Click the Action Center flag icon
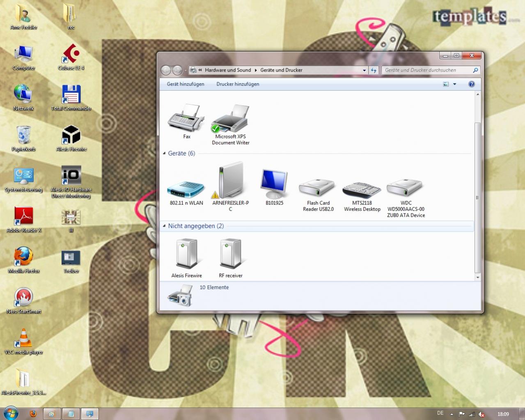525x420 pixels. 461,414
